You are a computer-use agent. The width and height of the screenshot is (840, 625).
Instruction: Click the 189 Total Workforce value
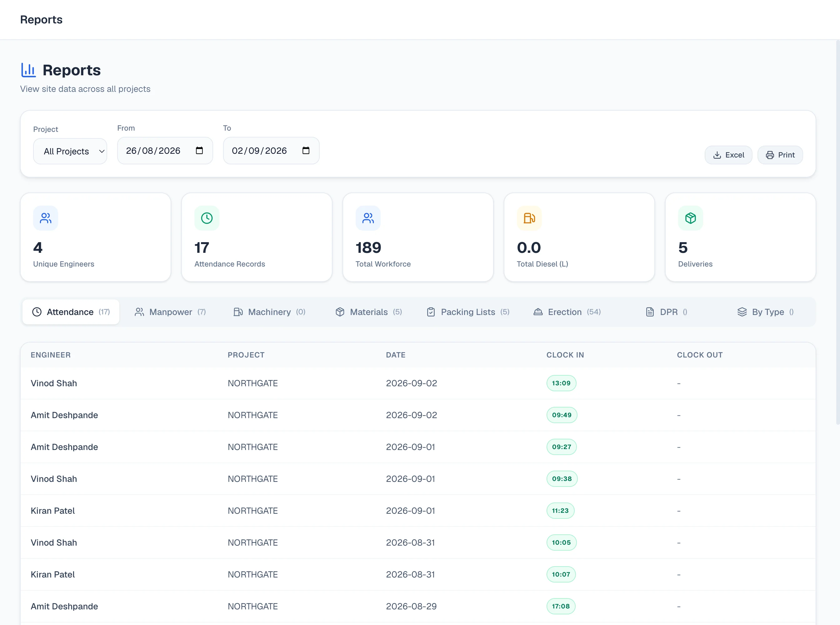click(x=368, y=248)
